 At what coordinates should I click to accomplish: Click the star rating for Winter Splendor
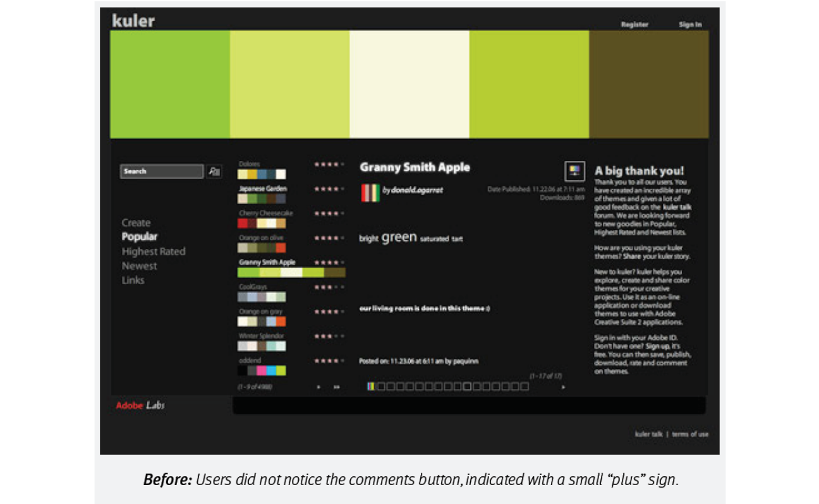pos(329,337)
